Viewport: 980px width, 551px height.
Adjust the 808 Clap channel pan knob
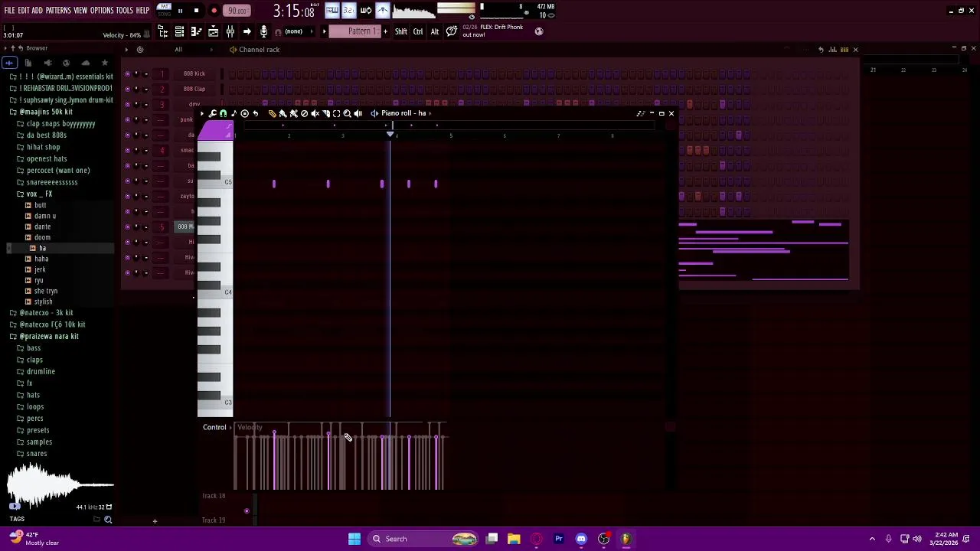(x=136, y=89)
